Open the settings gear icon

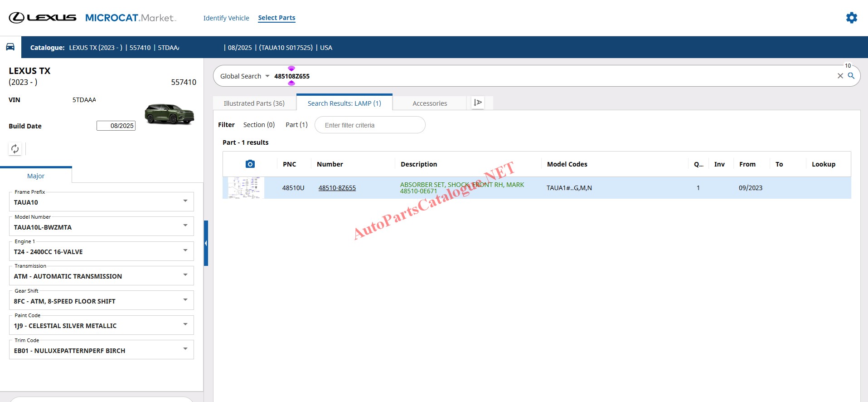[851, 18]
